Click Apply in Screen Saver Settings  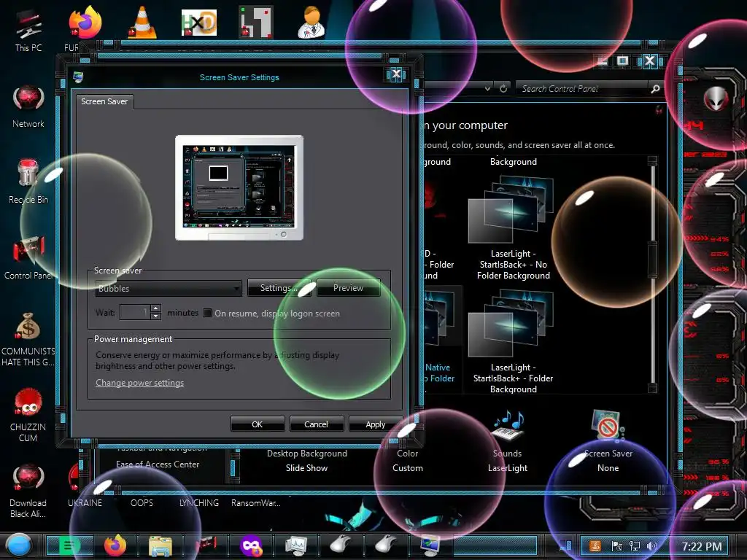coord(376,424)
